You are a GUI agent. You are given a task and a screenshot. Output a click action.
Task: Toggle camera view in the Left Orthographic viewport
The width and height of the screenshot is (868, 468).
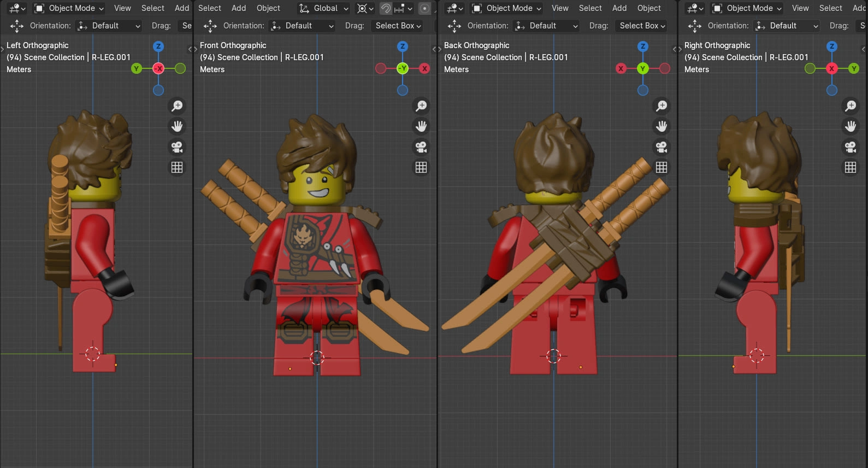[177, 147]
